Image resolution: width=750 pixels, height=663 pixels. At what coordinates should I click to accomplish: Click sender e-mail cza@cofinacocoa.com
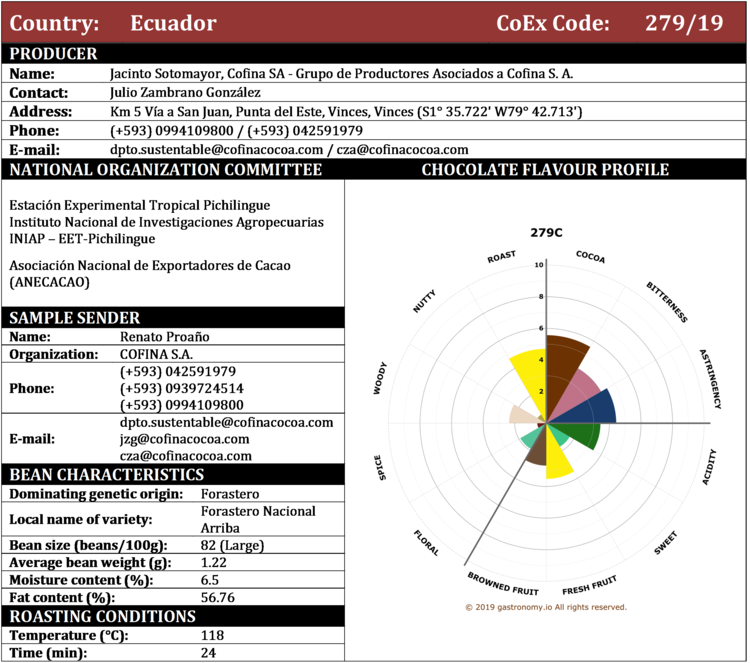[x=186, y=456]
